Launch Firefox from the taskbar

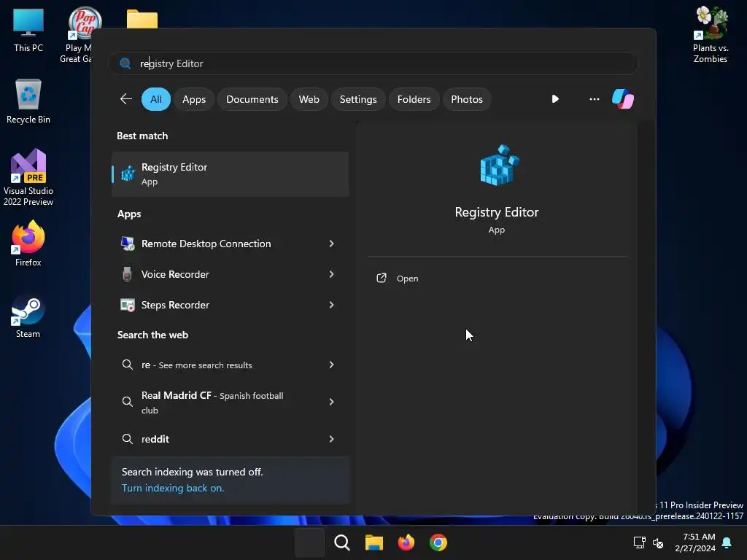(406, 542)
